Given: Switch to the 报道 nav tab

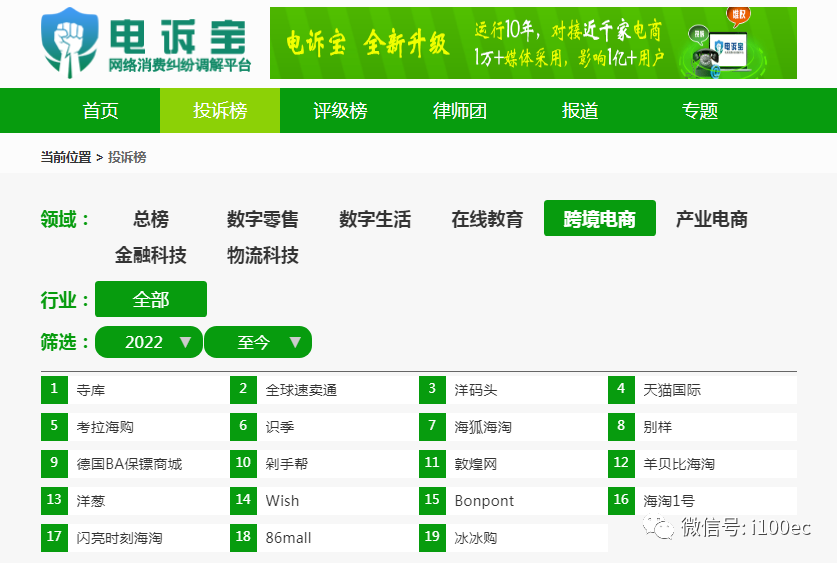Looking at the screenshot, I should [580, 110].
